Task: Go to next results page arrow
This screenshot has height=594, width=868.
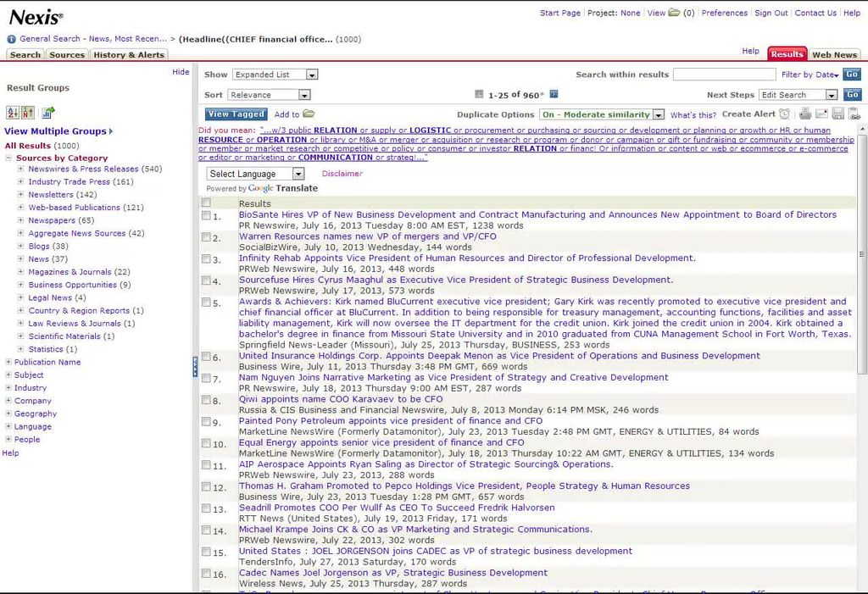Action: click(554, 94)
